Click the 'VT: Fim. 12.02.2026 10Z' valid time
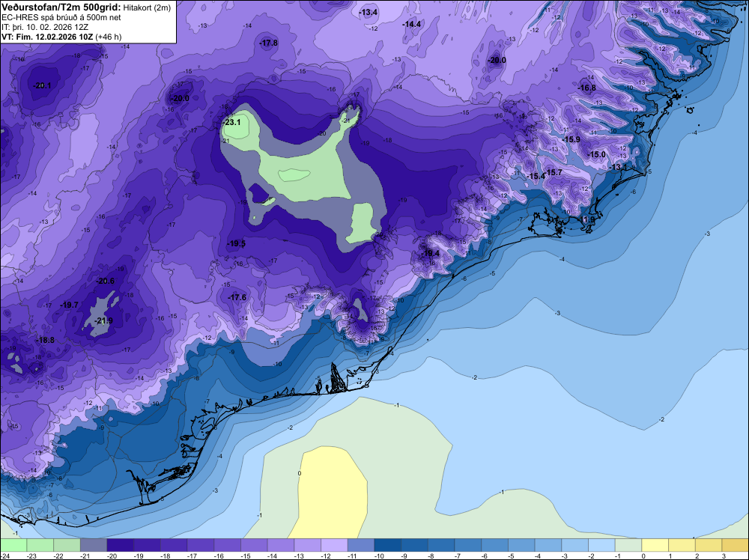 (x=48, y=37)
